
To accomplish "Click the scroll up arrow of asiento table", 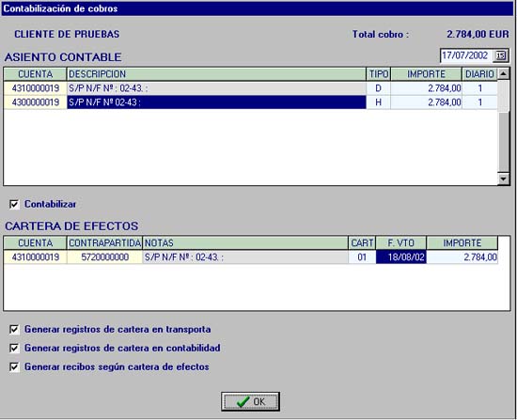I will 503,73.
